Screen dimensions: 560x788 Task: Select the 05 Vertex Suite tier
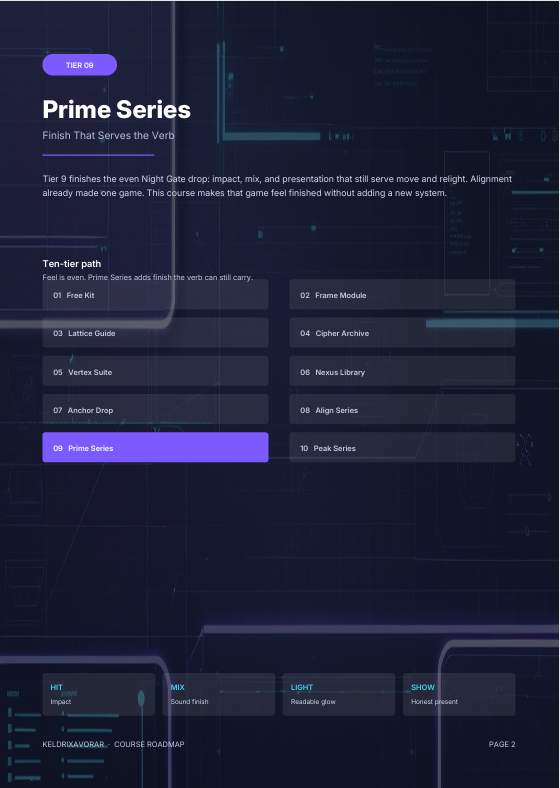click(155, 371)
